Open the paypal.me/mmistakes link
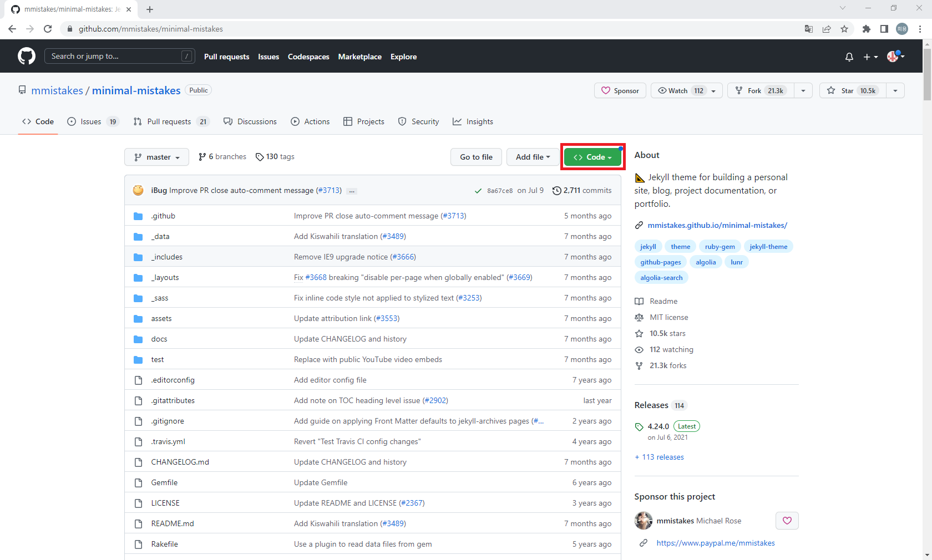This screenshot has width=932, height=560. pyautogui.click(x=716, y=543)
